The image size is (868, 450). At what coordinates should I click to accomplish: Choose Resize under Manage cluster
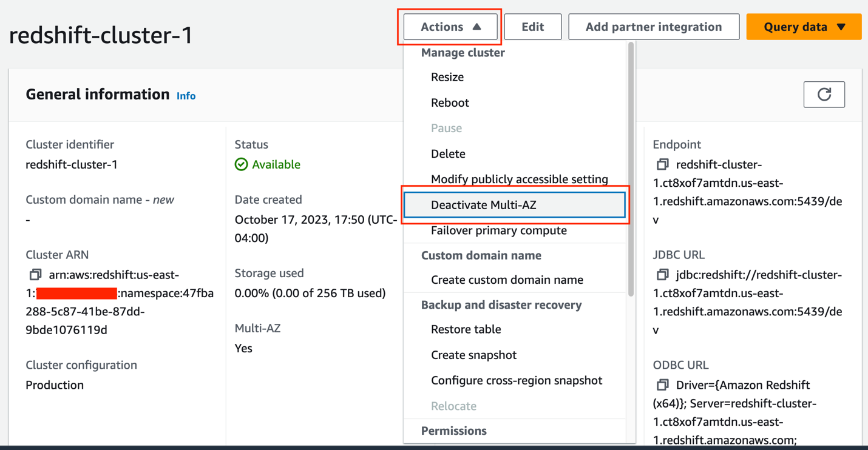[x=447, y=77]
